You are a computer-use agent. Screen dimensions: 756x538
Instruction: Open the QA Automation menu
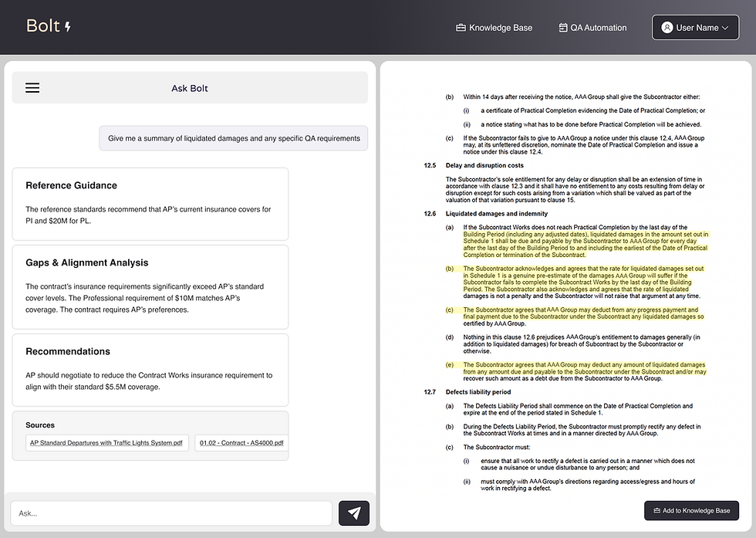point(592,28)
